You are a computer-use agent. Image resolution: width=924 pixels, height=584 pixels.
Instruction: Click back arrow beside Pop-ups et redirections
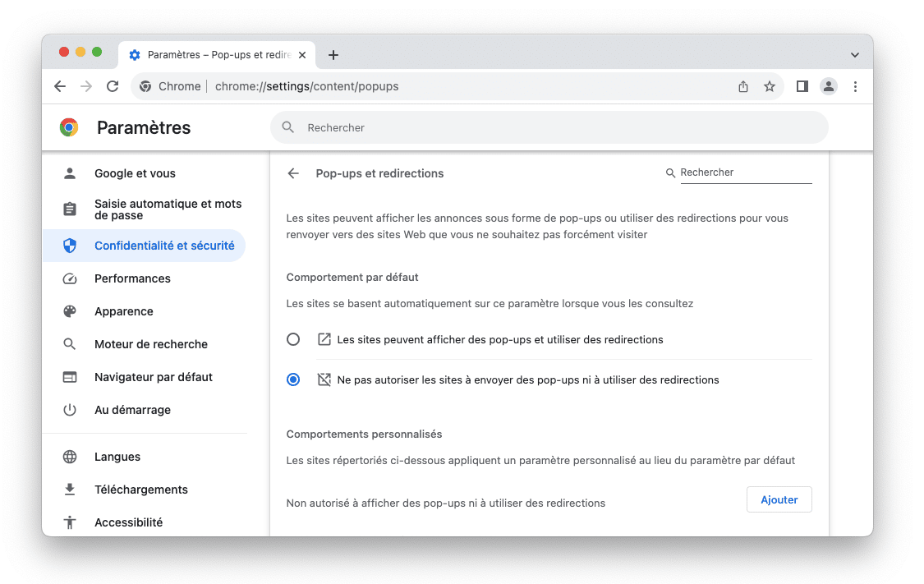(293, 173)
